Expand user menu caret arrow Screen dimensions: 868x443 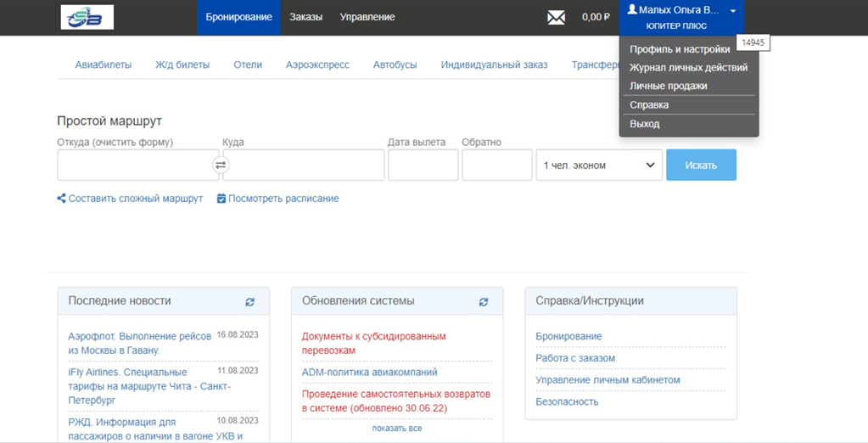click(x=733, y=10)
